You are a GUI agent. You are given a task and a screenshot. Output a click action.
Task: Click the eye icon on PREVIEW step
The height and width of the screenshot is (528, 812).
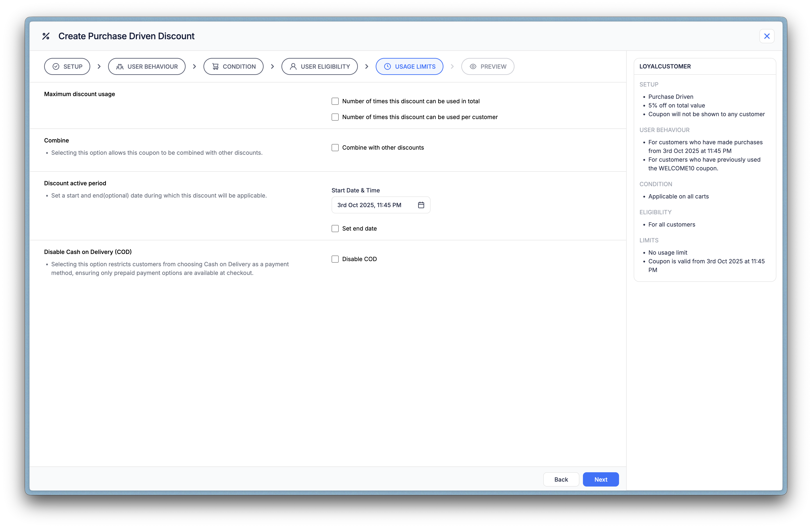[x=473, y=66]
